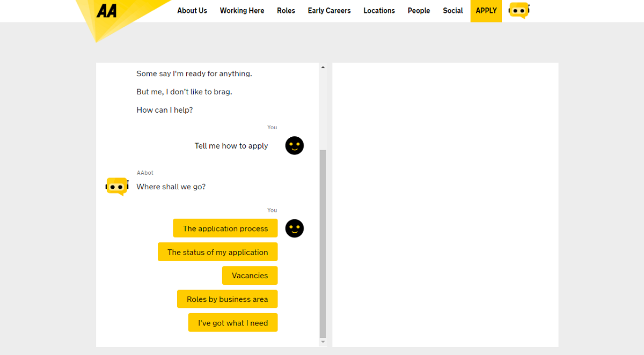Click the AAbot avatar beside 'Where shall we go?'

tap(117, 187)
